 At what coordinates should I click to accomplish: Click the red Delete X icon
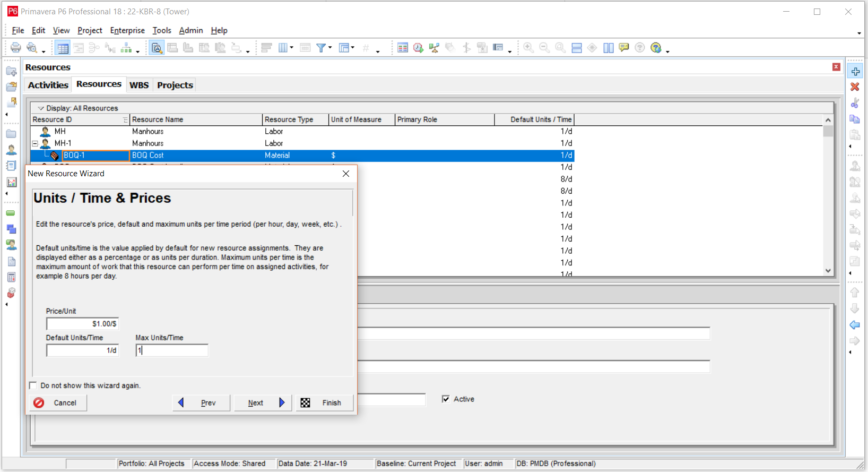[855, 87]
